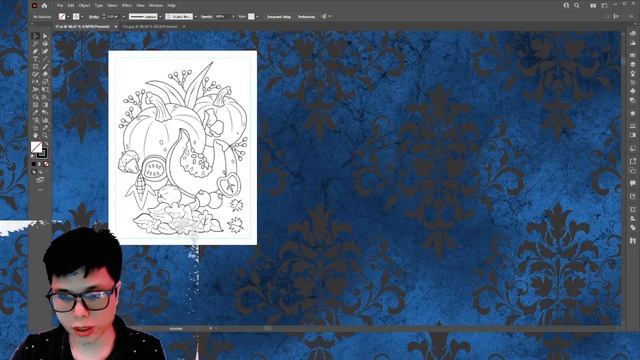Open the brush definition dropdown
This screenshot has width=640, height=360.
[196, 17]
